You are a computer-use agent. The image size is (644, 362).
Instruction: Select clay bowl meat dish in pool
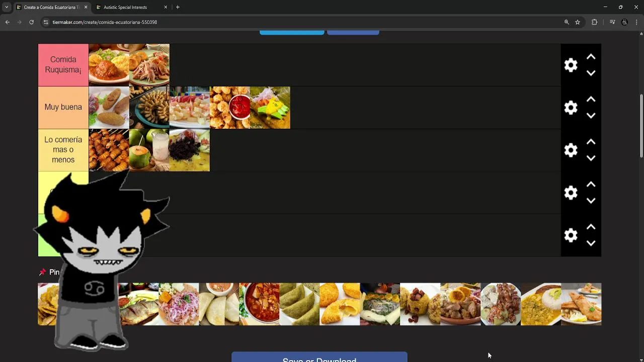[x=460, y=304]
